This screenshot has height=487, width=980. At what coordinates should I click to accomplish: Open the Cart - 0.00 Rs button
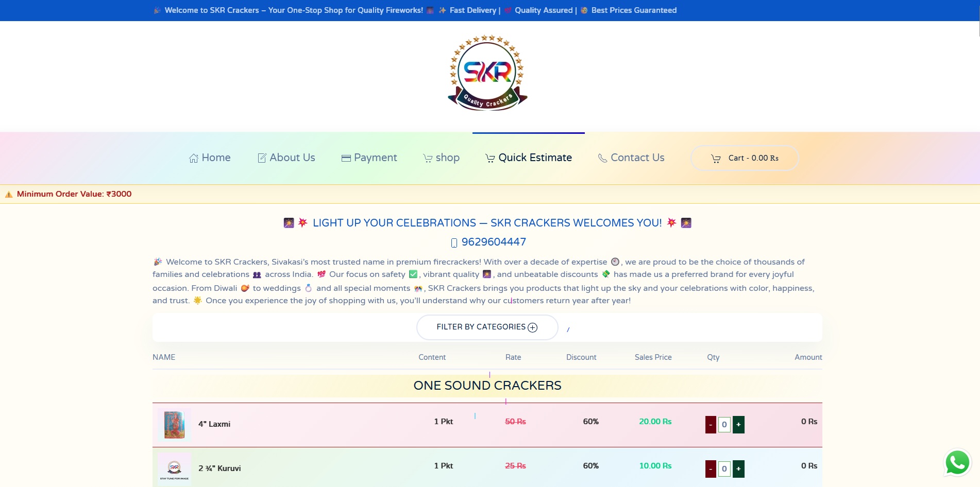(745, 158)
